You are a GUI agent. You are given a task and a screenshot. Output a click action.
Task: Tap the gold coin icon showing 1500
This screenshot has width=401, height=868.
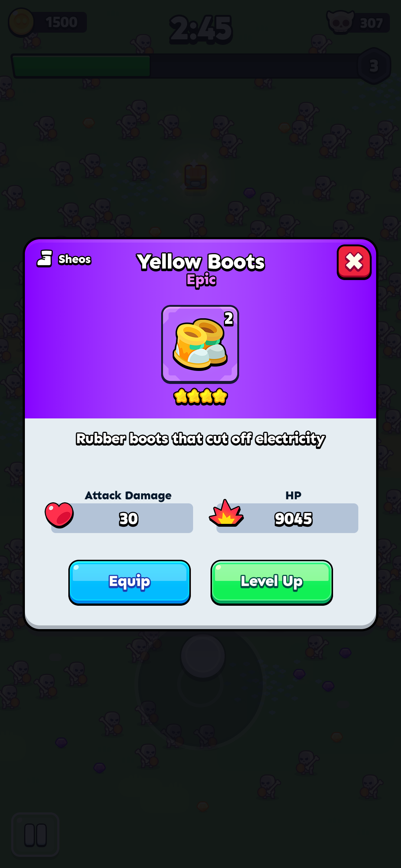tap(21, 22)
